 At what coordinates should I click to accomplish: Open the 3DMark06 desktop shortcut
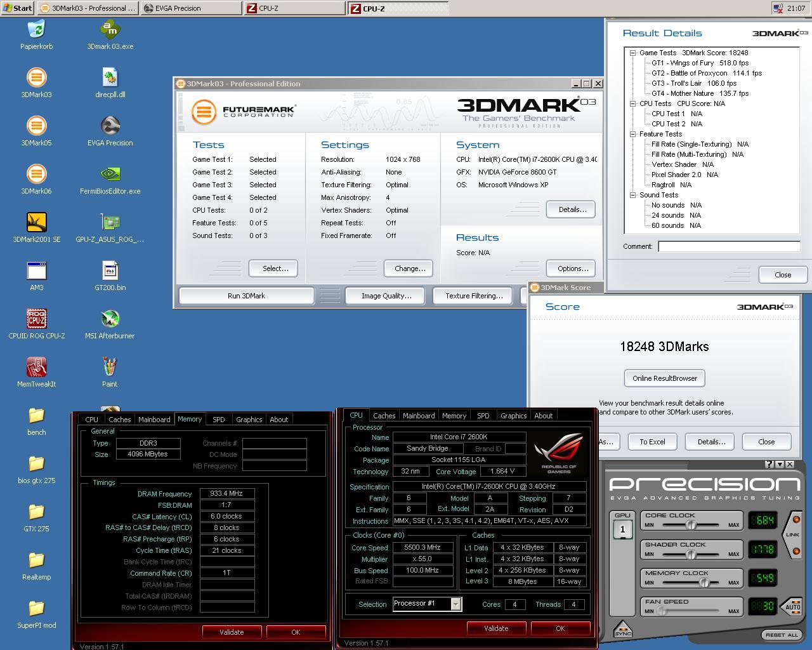(x=36, y=180)
